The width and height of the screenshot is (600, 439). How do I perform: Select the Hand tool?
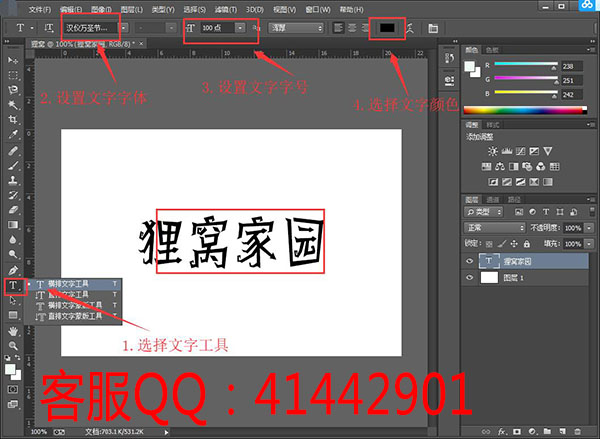13,331
